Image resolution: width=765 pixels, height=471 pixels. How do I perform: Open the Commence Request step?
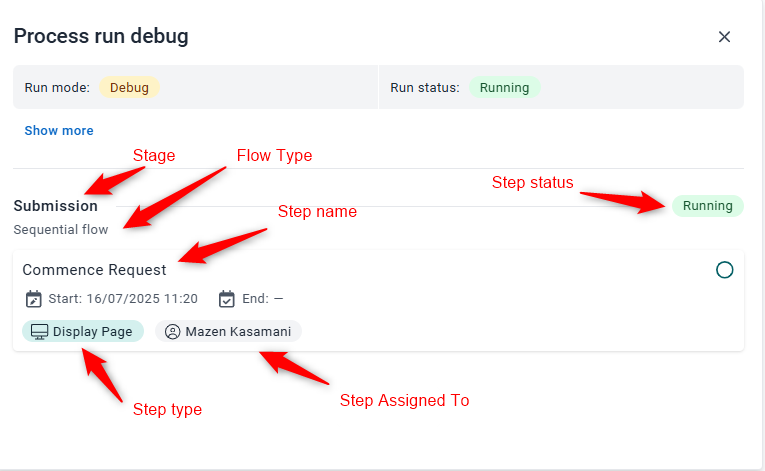tap(95, 270)
